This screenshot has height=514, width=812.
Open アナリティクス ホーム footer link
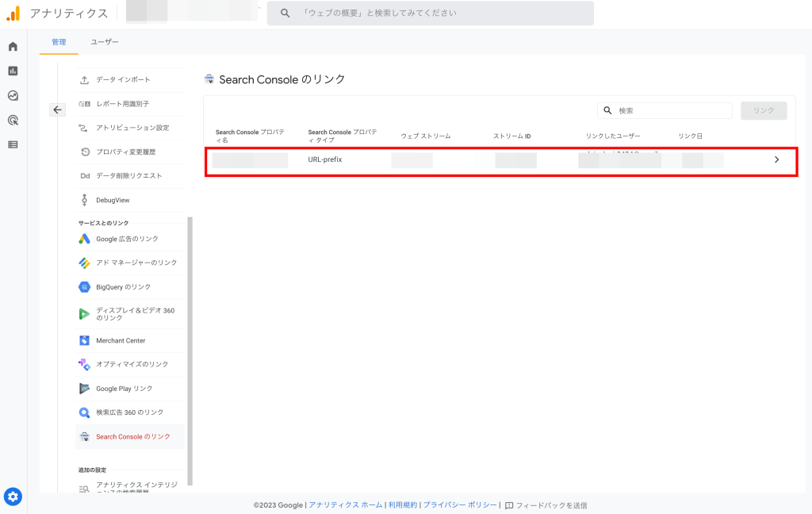(346, 505)
